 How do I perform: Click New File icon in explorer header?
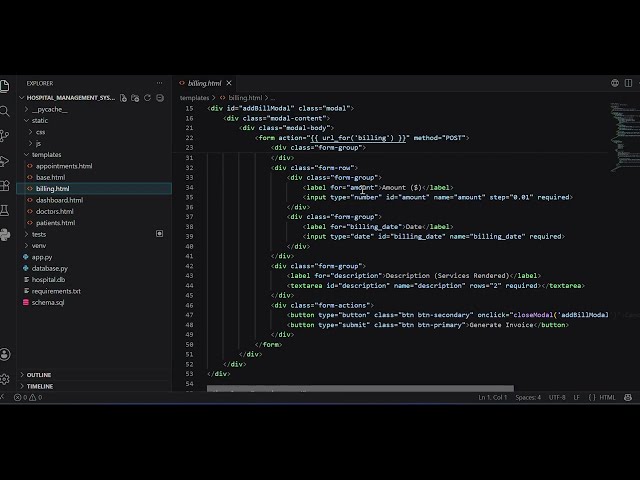pos(123,98)
